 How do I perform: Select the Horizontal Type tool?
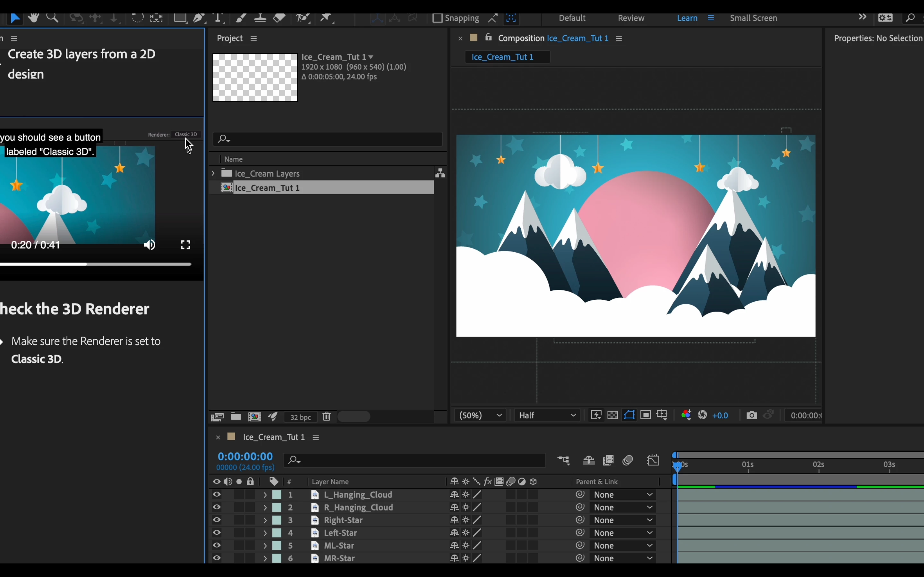pyautogui.click(x=218, y=18)
